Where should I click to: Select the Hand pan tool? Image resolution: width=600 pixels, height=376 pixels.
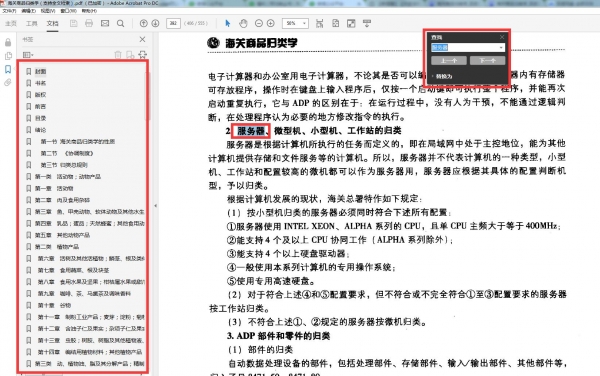click(243, 24)
